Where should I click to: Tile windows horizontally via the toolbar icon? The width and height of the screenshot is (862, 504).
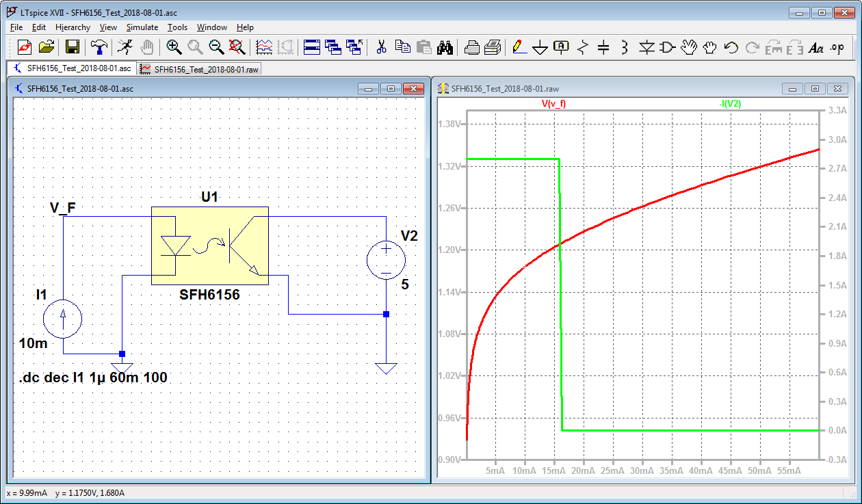pos(312,47)
